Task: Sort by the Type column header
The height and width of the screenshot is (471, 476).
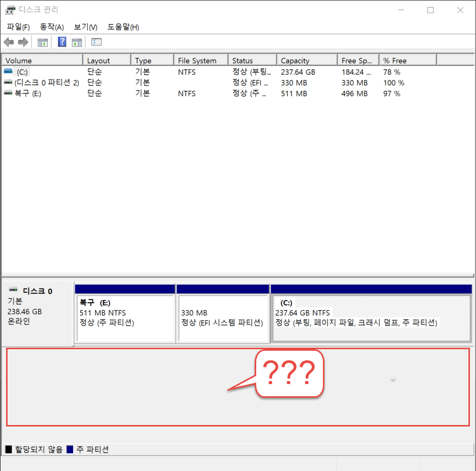Action: [153, 61]
